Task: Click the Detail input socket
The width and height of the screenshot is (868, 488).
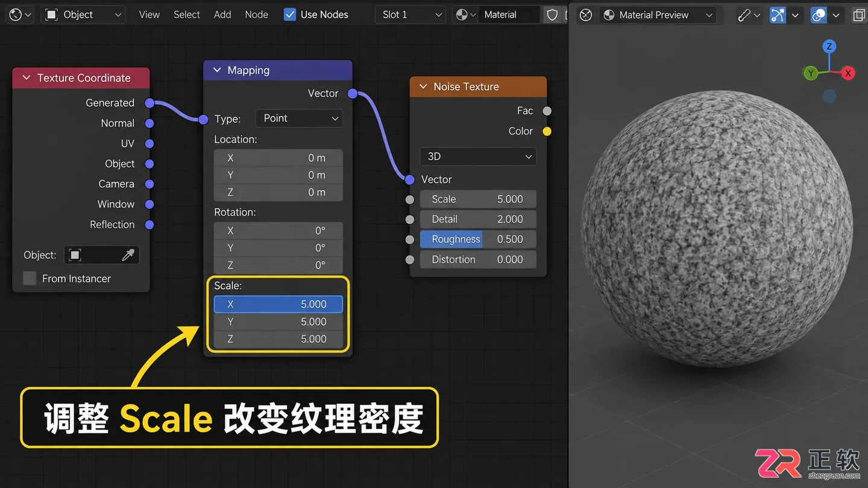Action: 410,220
